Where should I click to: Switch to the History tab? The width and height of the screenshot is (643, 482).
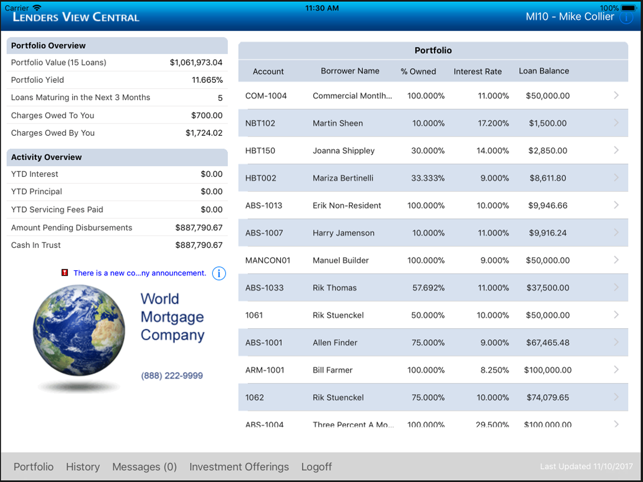(x=83, y=467)
